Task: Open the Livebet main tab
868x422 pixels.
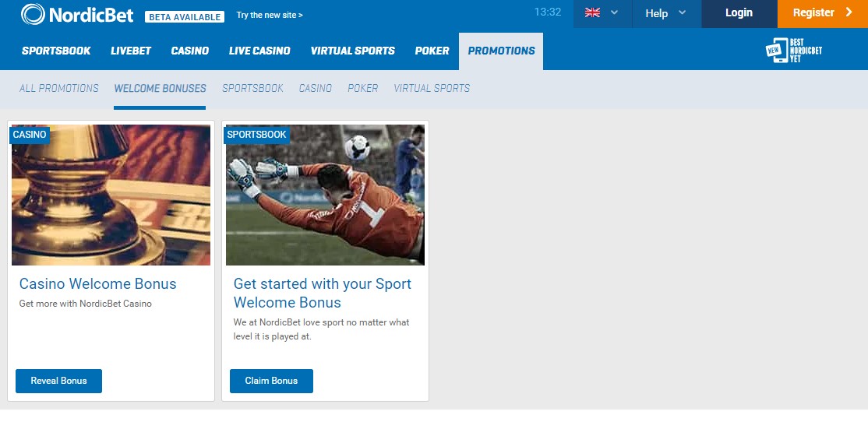Action: [131, 51]
